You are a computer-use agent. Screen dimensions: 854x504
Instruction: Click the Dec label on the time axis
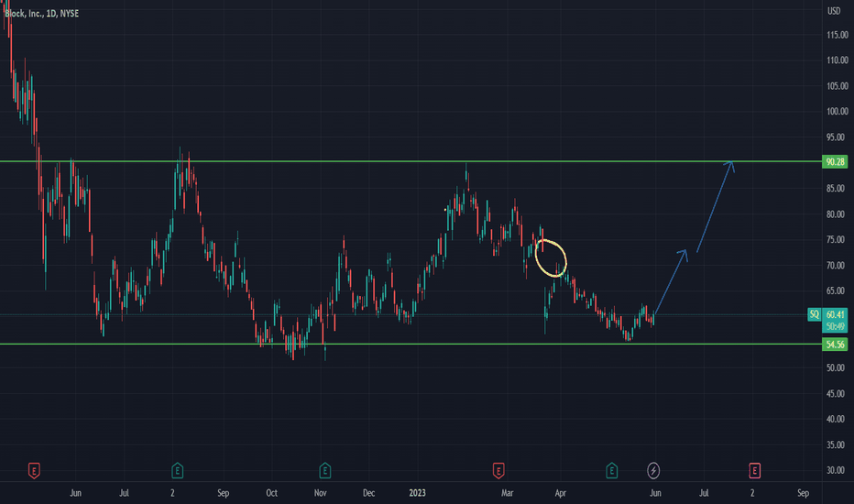[368, 493]
